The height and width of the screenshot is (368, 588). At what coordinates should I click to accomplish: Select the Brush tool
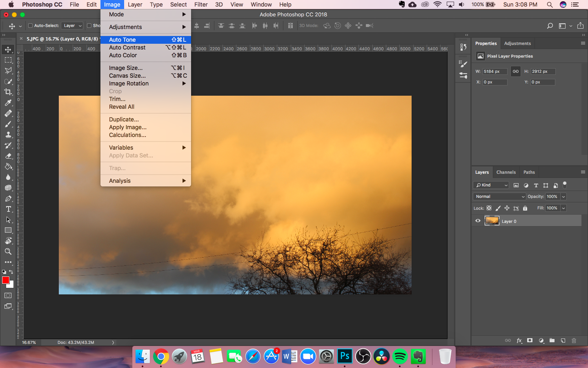(x=8, y=124)
